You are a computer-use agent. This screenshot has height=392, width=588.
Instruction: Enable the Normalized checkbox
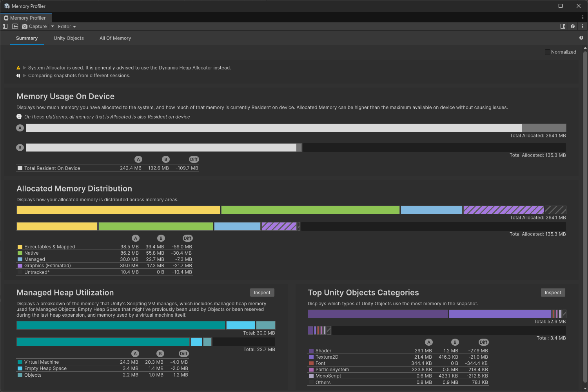coord(547,52)
